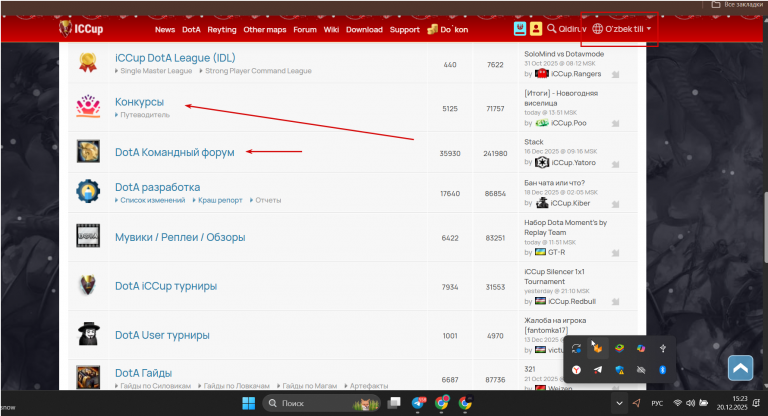Screen dimensions: 768x416
Task: Open the DotA Командный форум link
Action: point(175,152)
